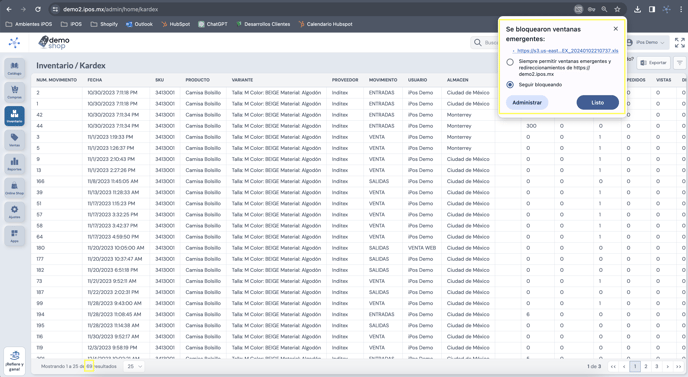Viewport: 688px width, 377px height.
Task: Select 'Seguir bloqueando' radio option
Action: (x=510, y=84)
